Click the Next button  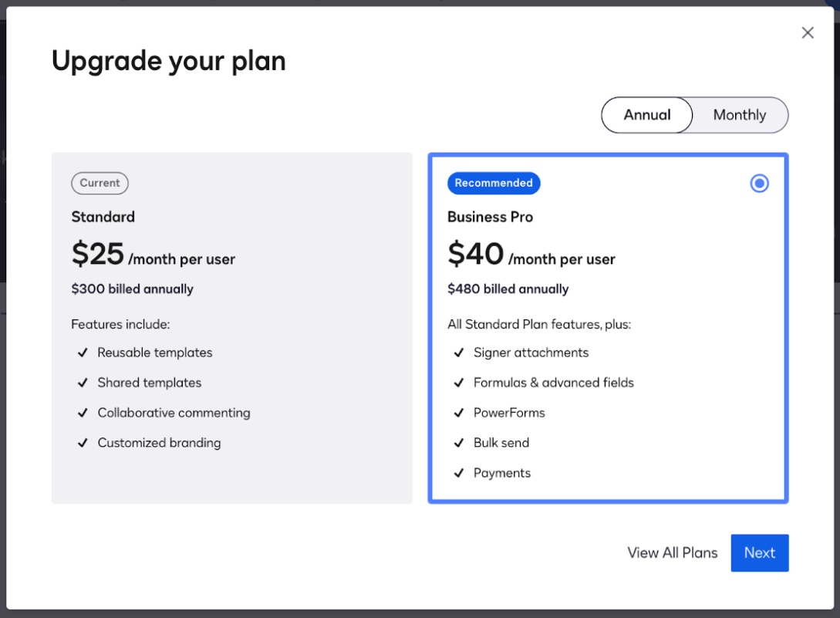(x=759, y=552)
